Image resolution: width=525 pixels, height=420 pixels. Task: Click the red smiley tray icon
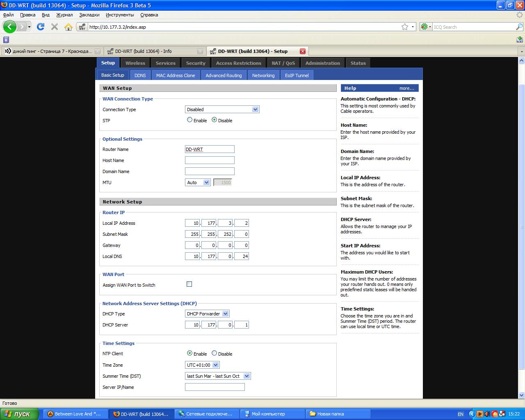point(495,414)
